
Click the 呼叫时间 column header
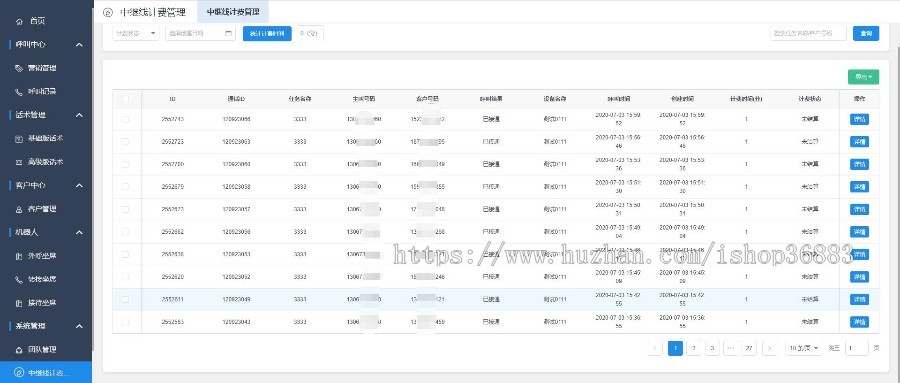tap(619, 99)
